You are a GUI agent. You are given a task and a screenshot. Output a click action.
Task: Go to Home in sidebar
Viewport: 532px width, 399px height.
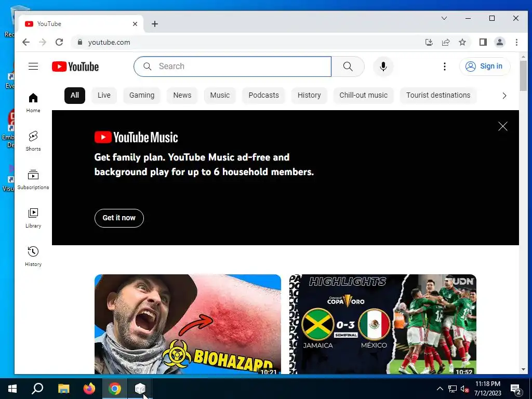pos(33,103)
